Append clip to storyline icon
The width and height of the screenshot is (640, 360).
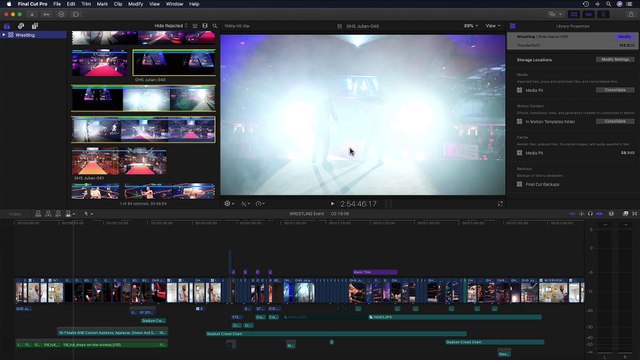click(58, 213)
